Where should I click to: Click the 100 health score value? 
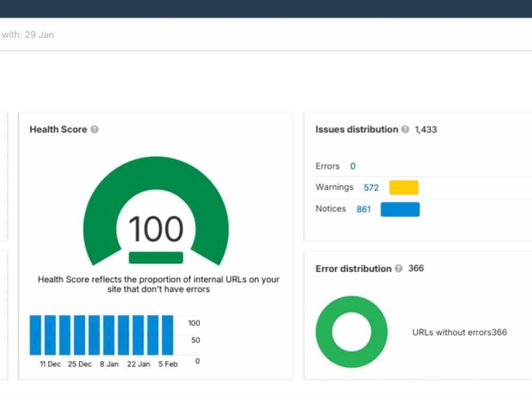coord(156,229)
